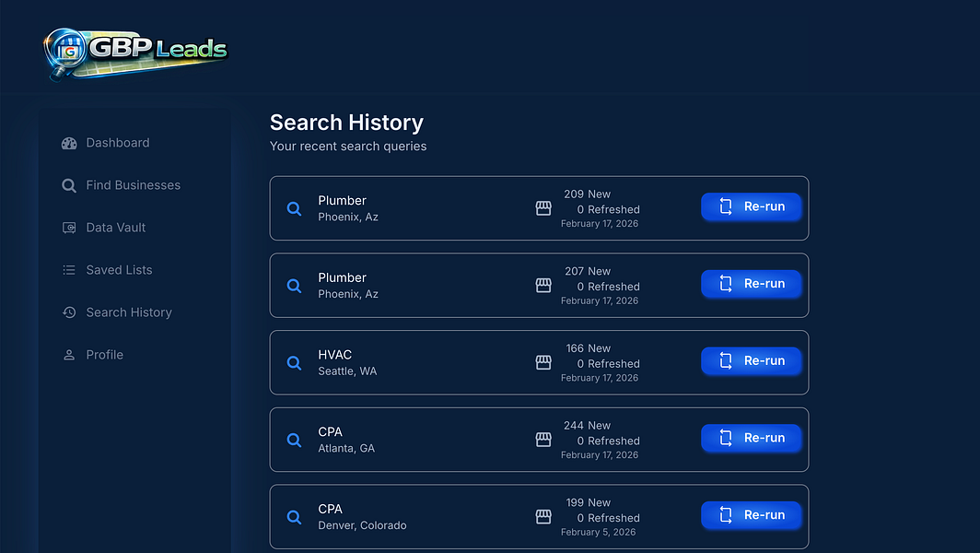The image size is (980, 553).
Task: Click '209 New' result count
Action: click(x=588, y=194)
